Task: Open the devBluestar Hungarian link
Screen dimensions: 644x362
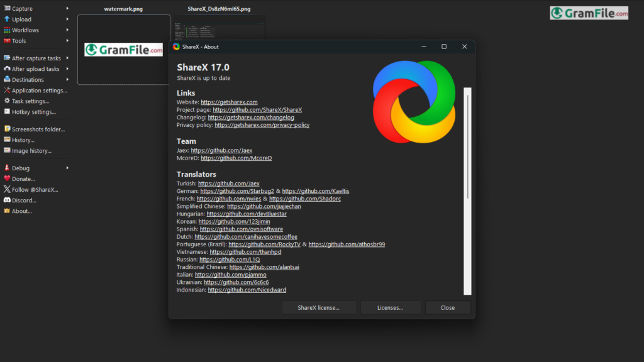Action: coord(247,214)
